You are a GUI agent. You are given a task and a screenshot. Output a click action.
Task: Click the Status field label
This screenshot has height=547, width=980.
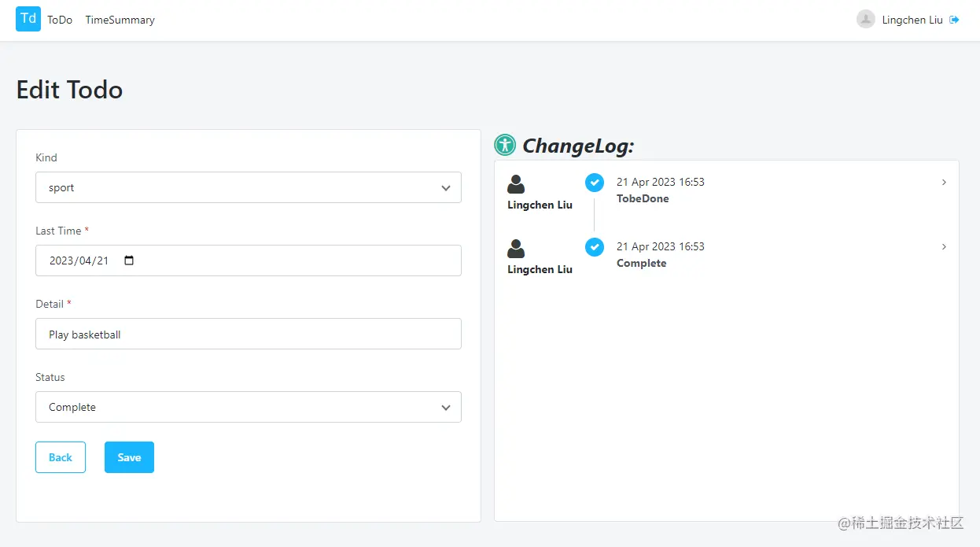point(50,377)
